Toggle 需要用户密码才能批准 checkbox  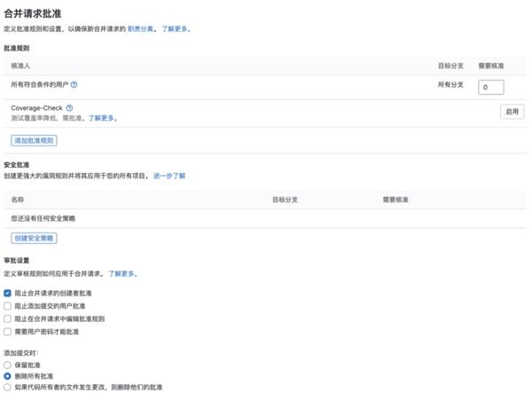coord(8,331)
